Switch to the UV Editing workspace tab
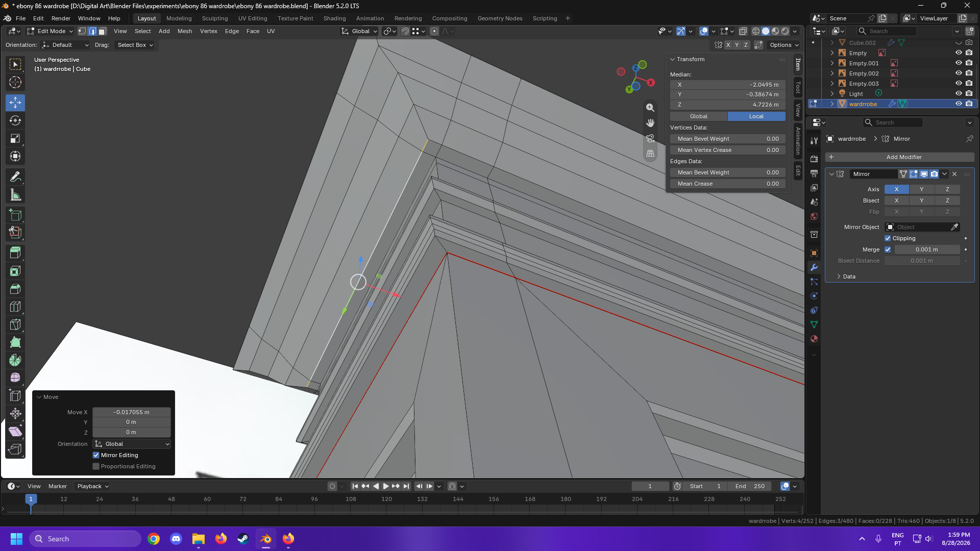This screenshot has height=551, width=980. pyautogui.click(x=253, y=18)
